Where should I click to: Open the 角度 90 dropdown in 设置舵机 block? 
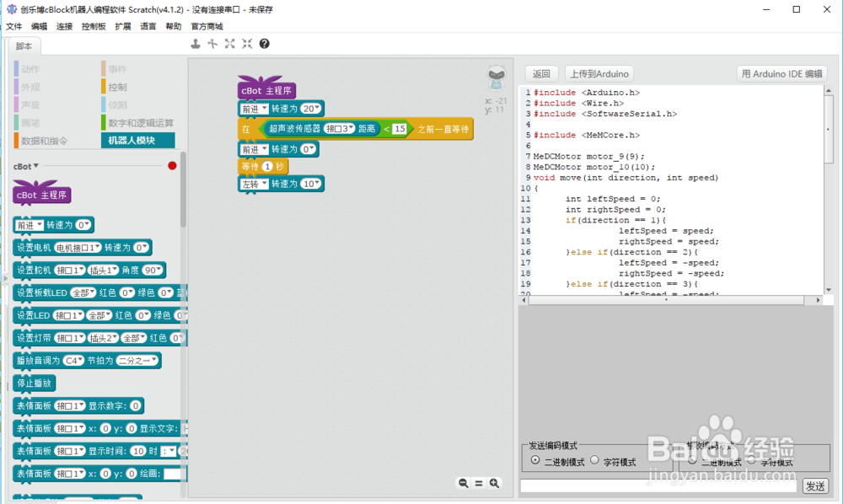click(153, 271)
